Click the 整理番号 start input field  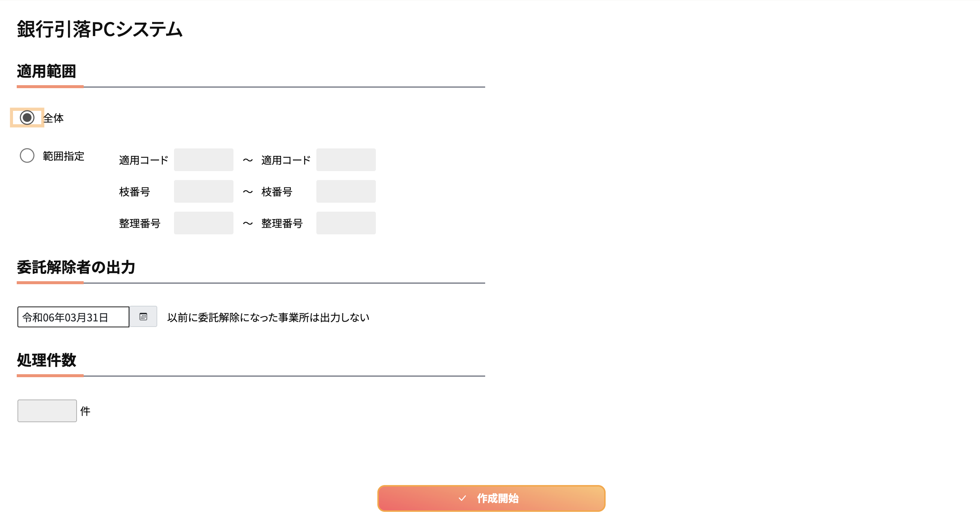pos(203,223)
